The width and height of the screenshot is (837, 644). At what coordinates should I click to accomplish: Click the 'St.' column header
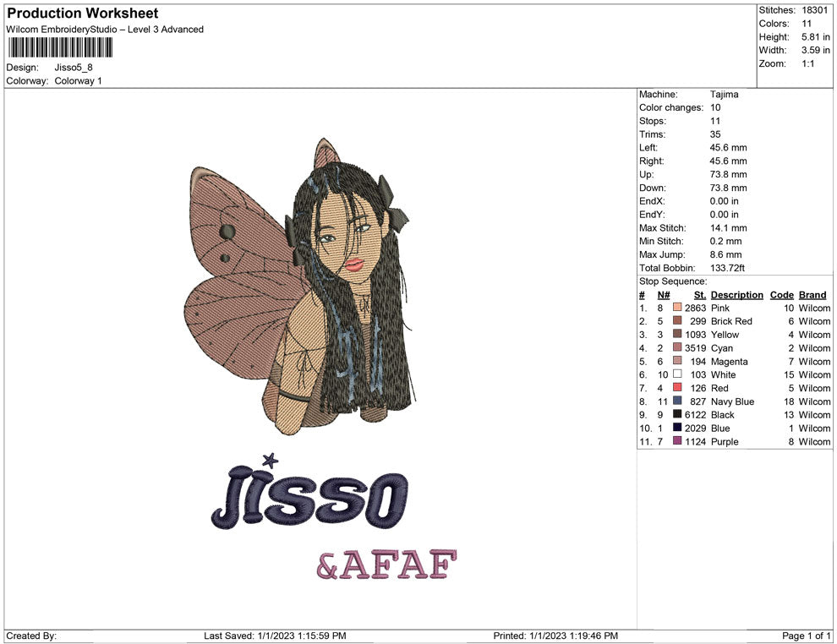point(700,295)
